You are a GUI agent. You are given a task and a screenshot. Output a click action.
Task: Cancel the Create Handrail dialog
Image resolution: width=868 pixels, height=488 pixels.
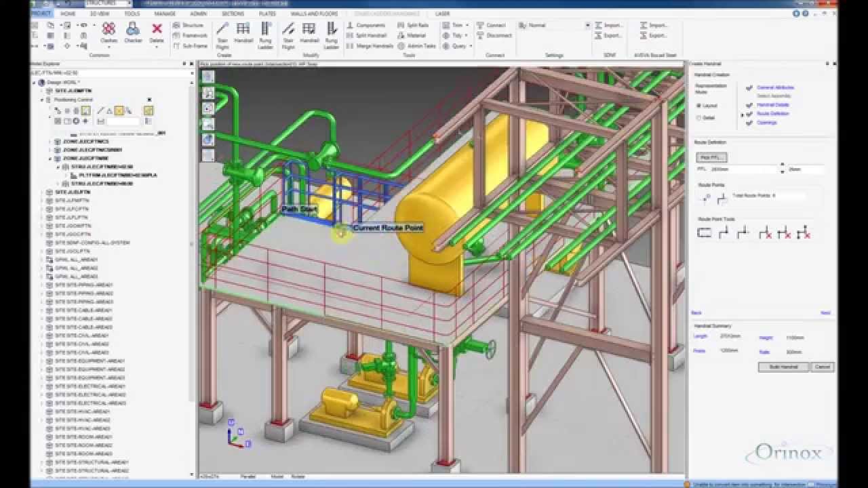pos(823,367)
